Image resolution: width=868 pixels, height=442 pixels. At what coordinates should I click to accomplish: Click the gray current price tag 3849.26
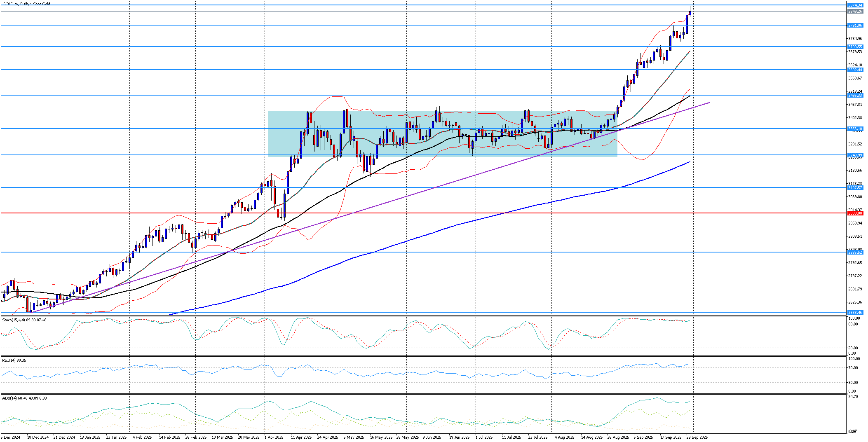(x=855, y=12)
